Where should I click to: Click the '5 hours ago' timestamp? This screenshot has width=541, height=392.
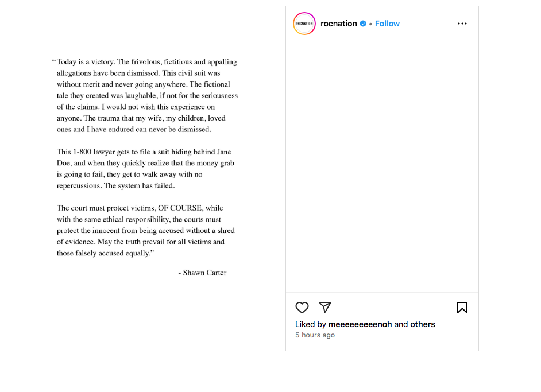pos(315,335)
